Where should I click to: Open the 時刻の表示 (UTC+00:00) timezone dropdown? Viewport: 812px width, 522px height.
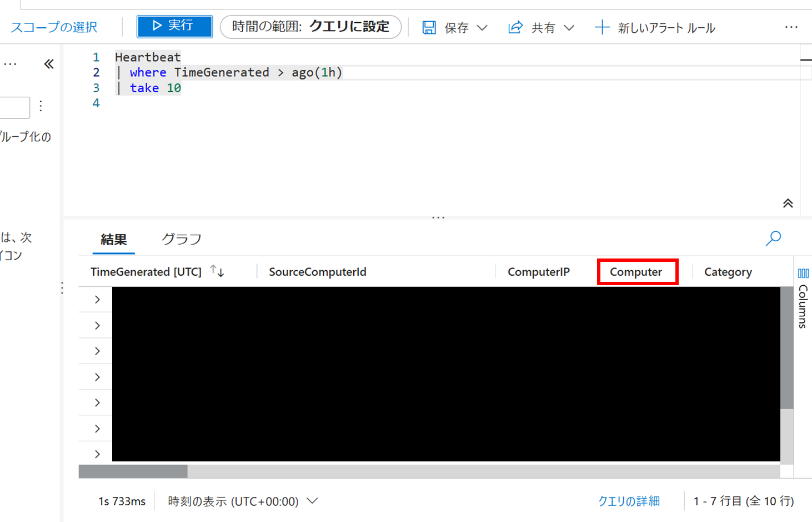pos(243,501)
